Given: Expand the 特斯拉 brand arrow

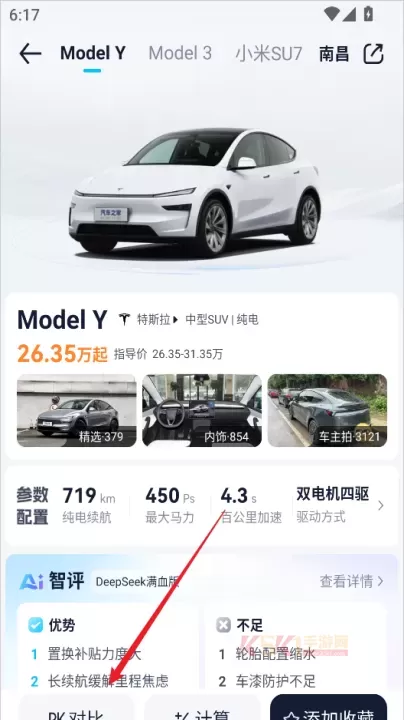Looking at the screenshot, I should point(175,320).
